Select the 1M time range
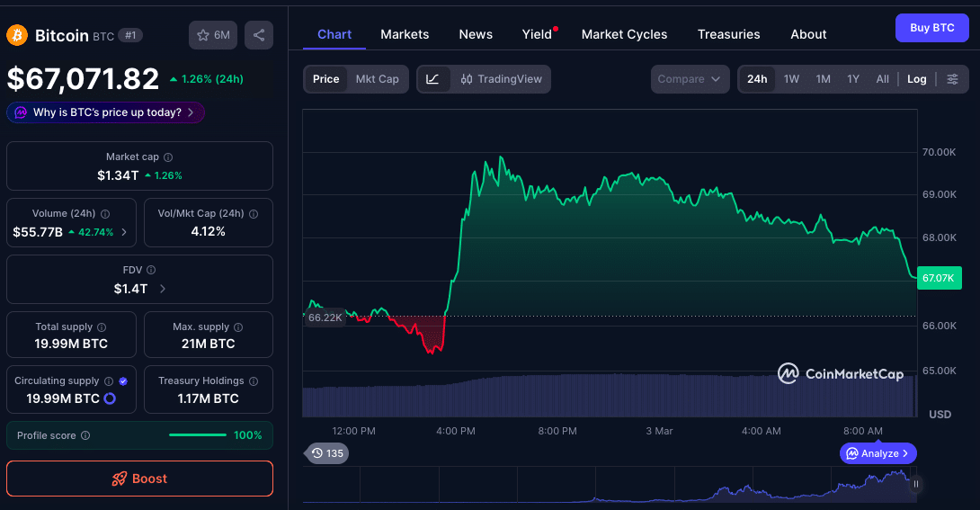The width and height of the screenshot is (980, 510). (x=824, y=79)
